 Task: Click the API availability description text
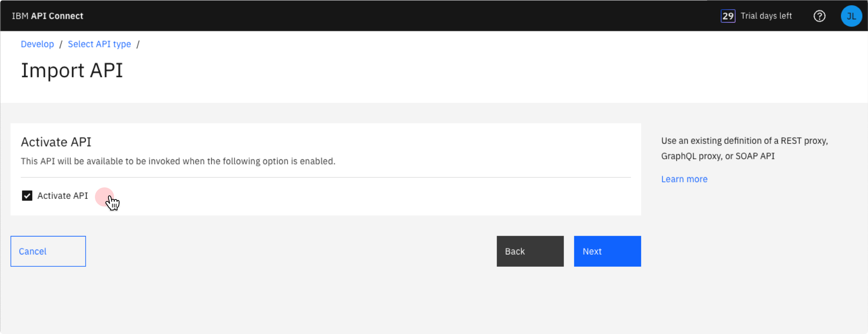pos(178,161)
